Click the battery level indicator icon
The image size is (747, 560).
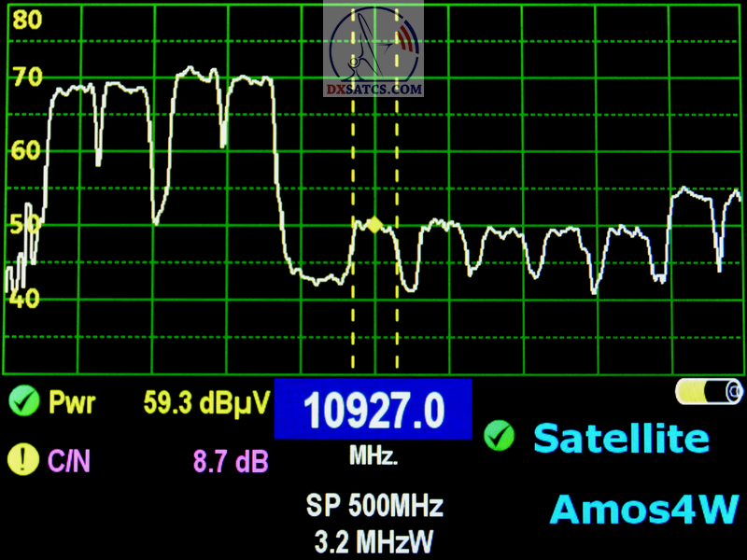709,391
